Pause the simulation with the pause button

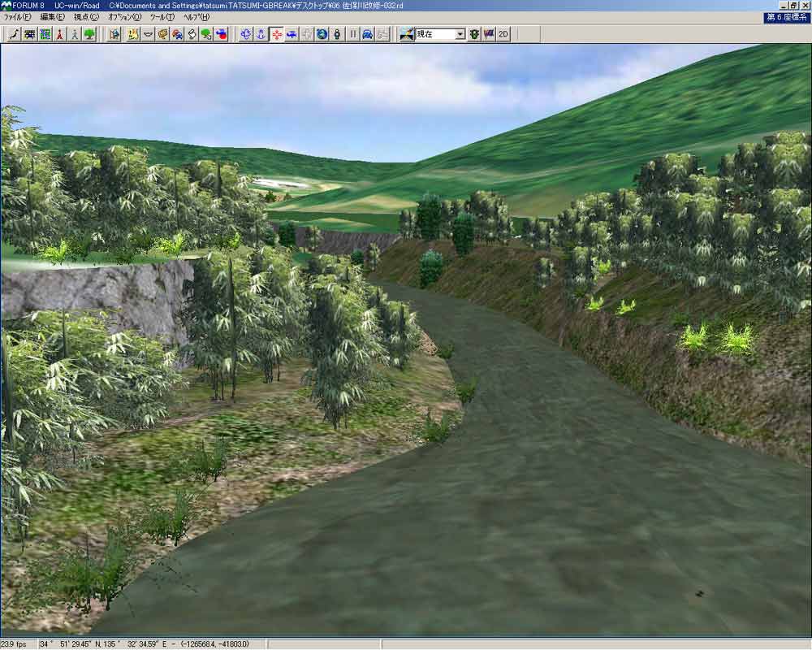[x=352, y=34]
